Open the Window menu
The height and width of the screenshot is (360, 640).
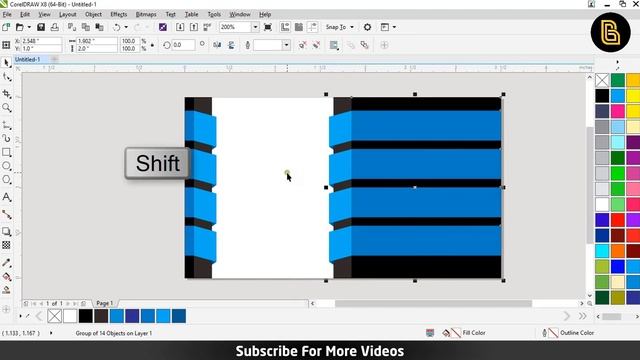click(x=240, y=14)
